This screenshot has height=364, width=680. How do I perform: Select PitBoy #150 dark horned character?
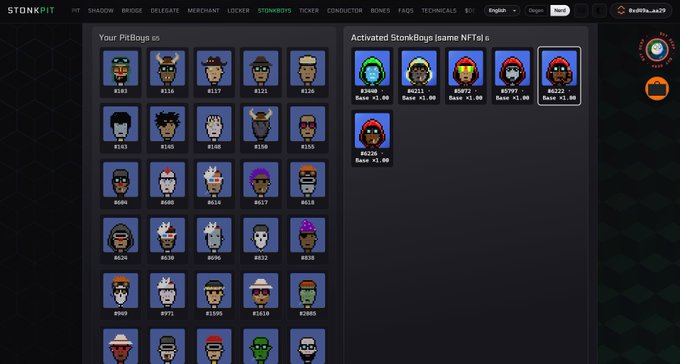261,128
